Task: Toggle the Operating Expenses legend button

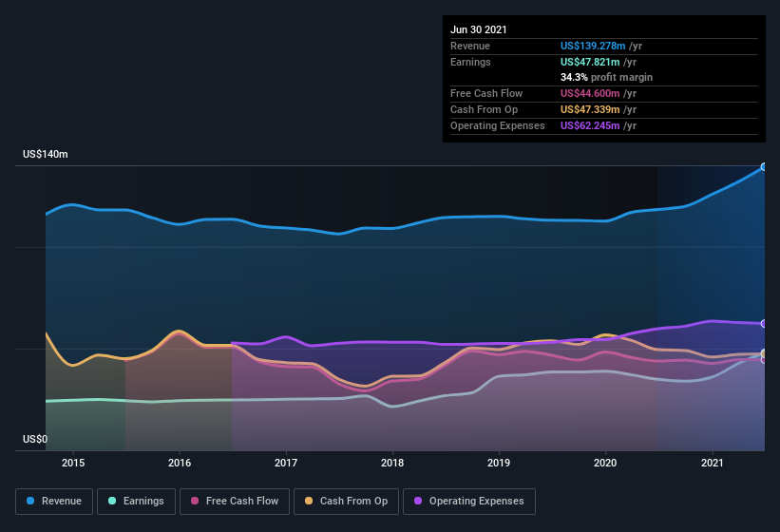Action: click(469, 502)
